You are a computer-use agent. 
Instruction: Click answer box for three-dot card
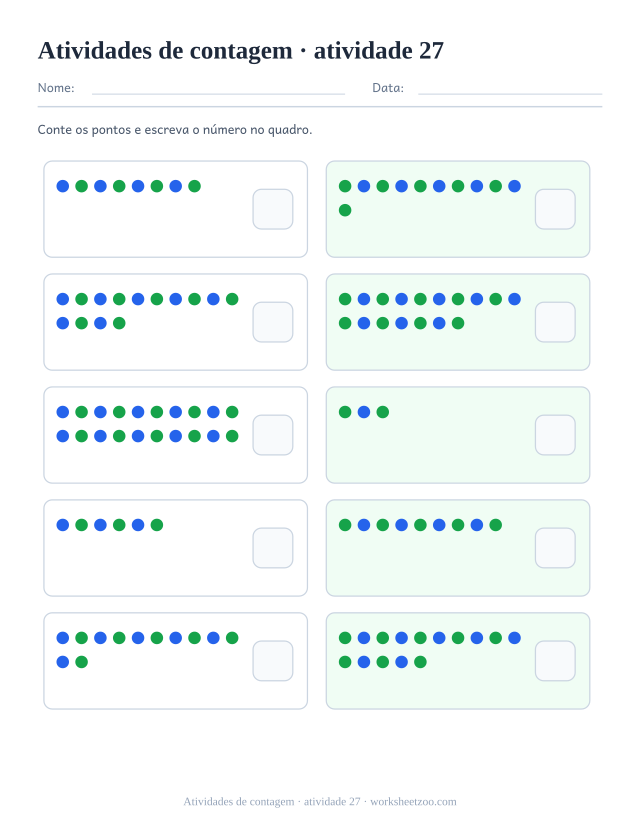click(555, 435)
